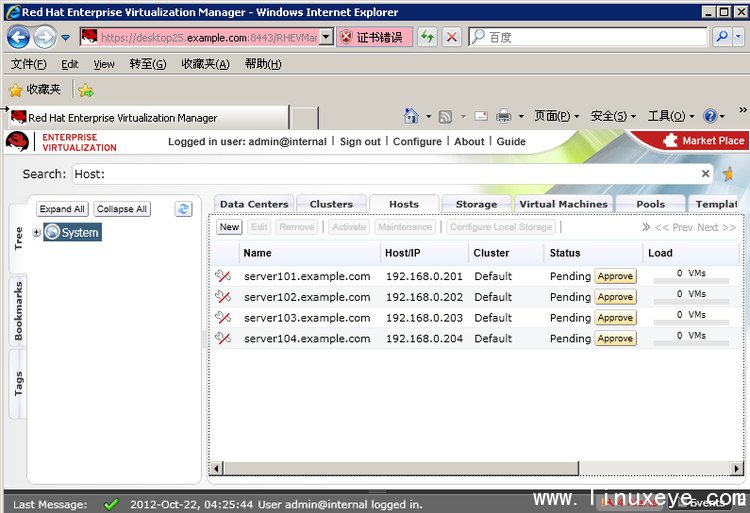Click the toolbar overflow chevron beside Prev
Image resolution: width=750 pixels, height=513 pixels.
click(x=646, y=227)
